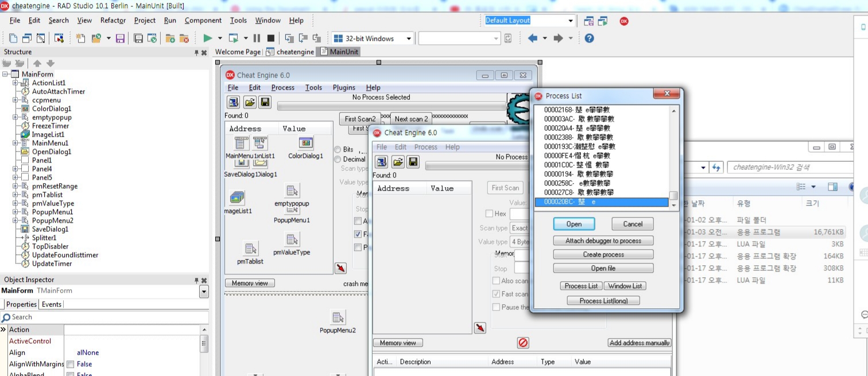
Task: Click the Open button in Process List
Action: pyautogui.click(x=573, y=224)
